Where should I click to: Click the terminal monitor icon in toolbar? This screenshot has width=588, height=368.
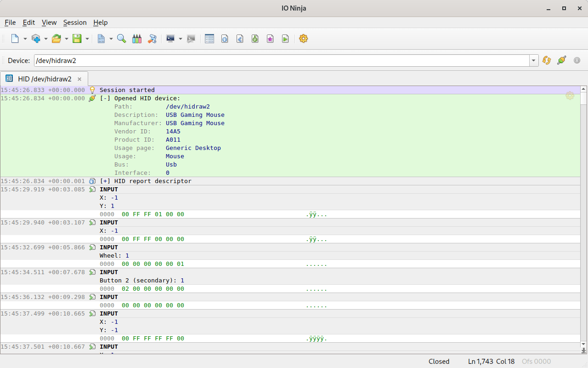tap(170, 39)
